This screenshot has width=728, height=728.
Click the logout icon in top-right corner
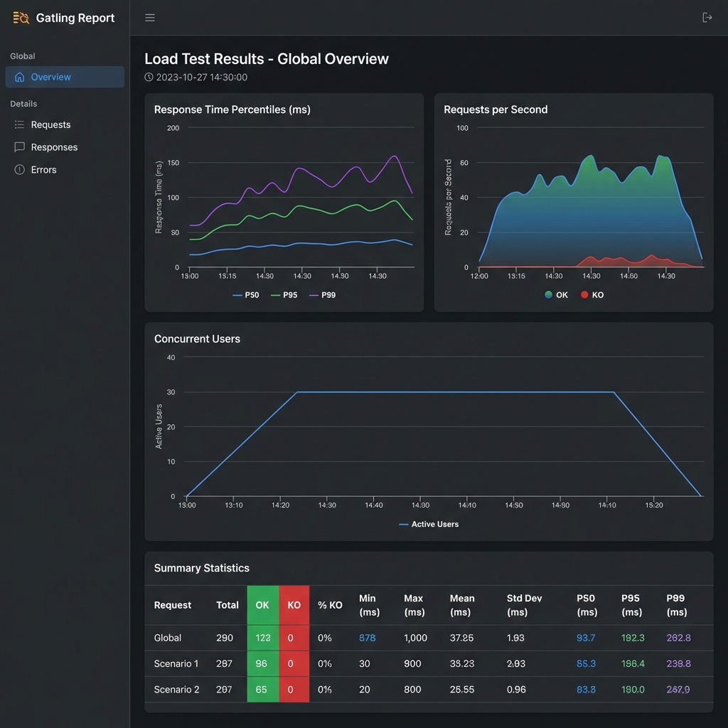(x=708, y=18)
